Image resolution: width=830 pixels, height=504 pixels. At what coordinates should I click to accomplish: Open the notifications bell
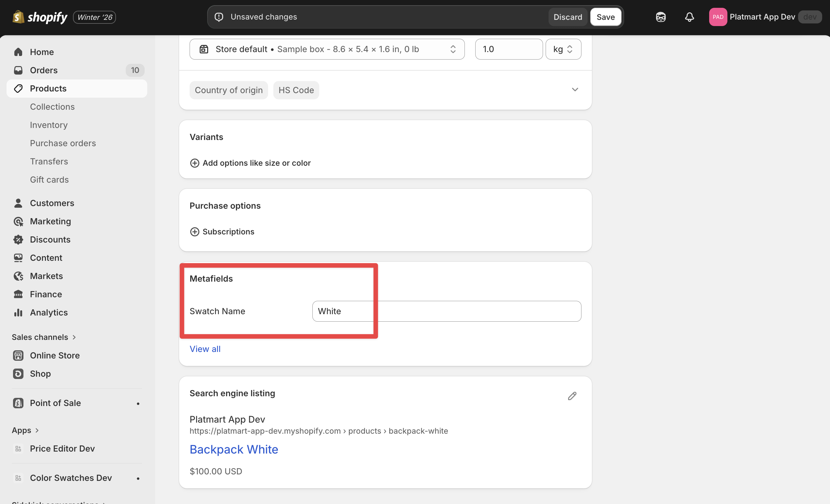coord(689,17)
